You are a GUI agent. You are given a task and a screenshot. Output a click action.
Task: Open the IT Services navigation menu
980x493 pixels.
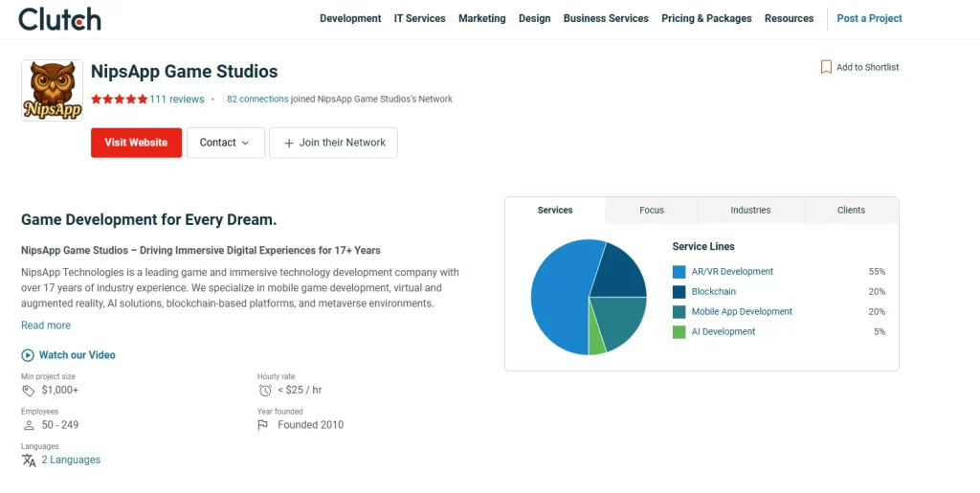pos(419,18)
